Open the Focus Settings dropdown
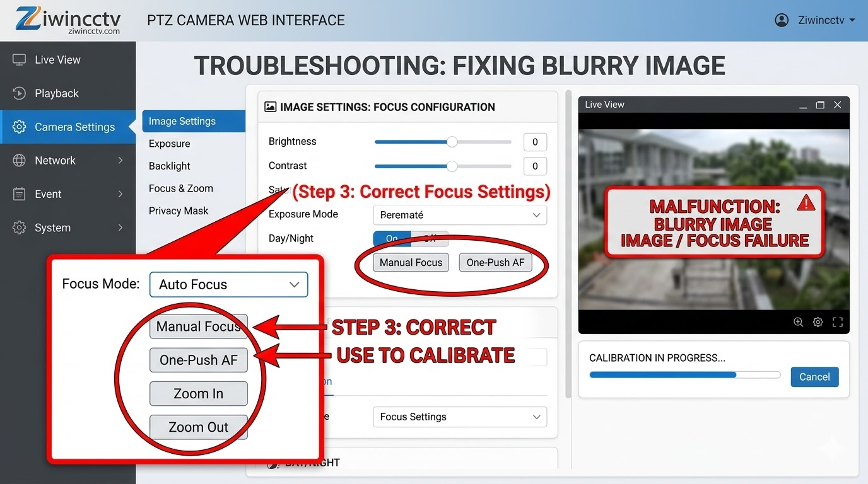Screen dimensions: 868x484 (x=459, y=417)
